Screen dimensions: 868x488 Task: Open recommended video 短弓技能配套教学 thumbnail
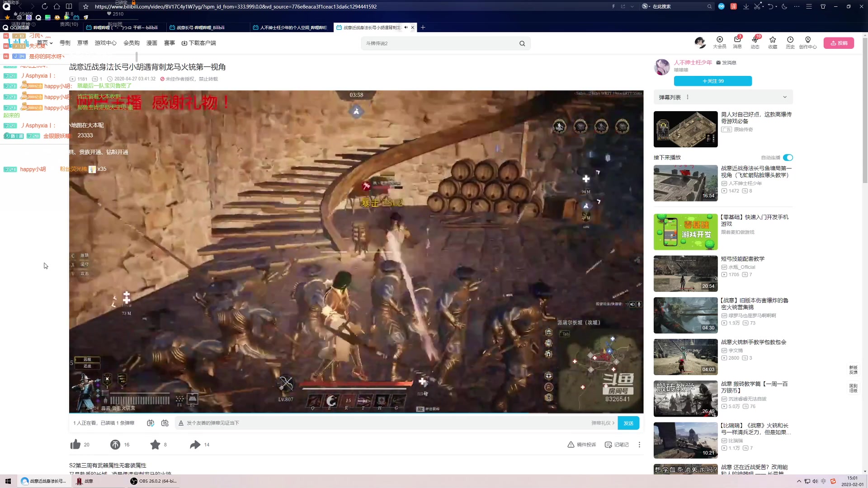685,273
